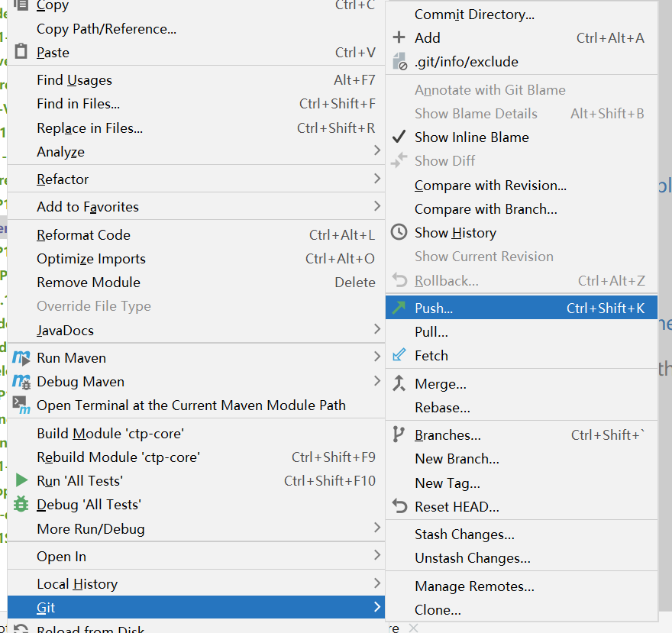Expand the Analyze submenu arrow

pyautogui.click(x=376, y=151)
